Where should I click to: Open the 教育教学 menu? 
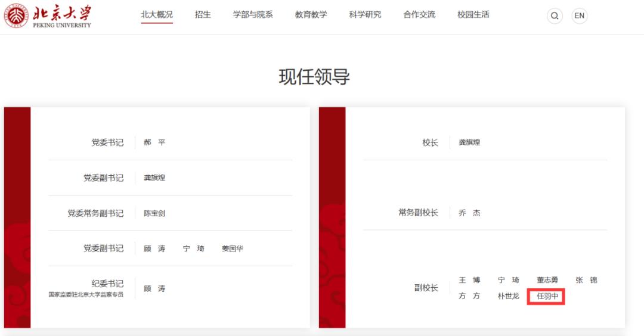pos(311,15)
